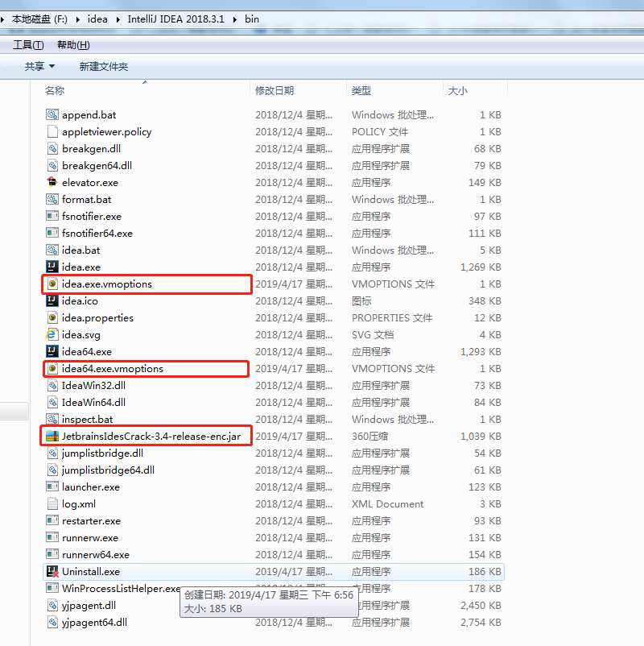The image size is (644, 646).
Task: Navigate to idea folder in address bar
Action: coord(97,19)
